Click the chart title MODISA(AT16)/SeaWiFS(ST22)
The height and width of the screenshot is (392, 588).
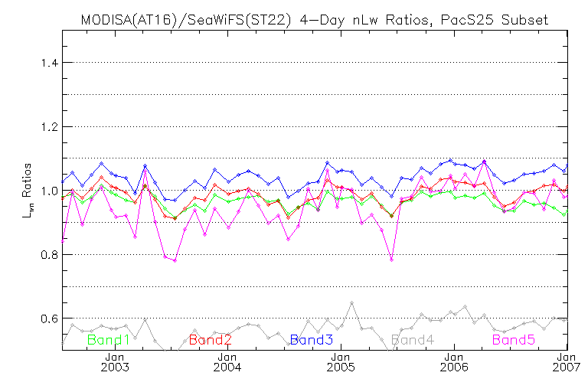point(186,19)
